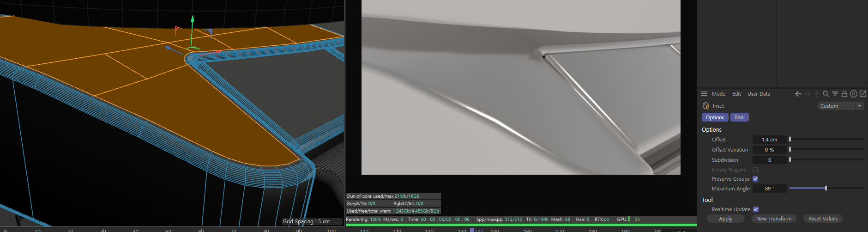Toggle the Create N-gons checkbox
Image resolution: width=868 pixels, height=232 pixels.
click(x=755, y=170)
